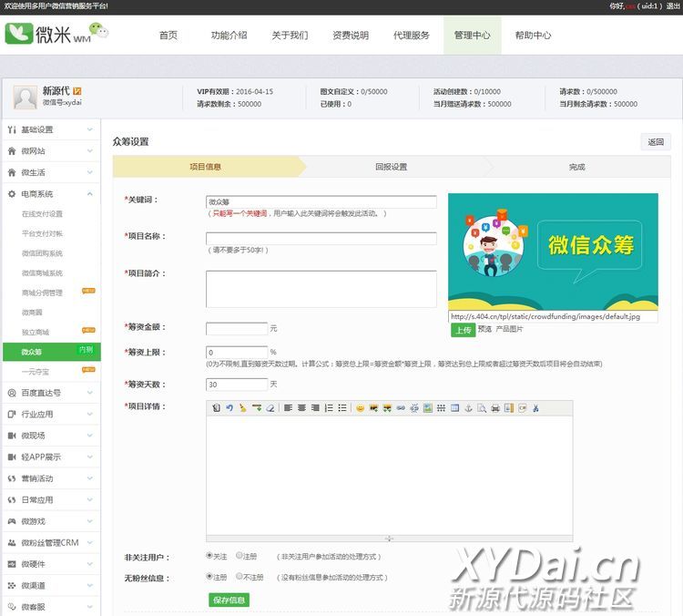Expand the 营销活动 sidebar section
Image resolution: width=683 pixels, height=616 pixels.
[x=51, y=478]
